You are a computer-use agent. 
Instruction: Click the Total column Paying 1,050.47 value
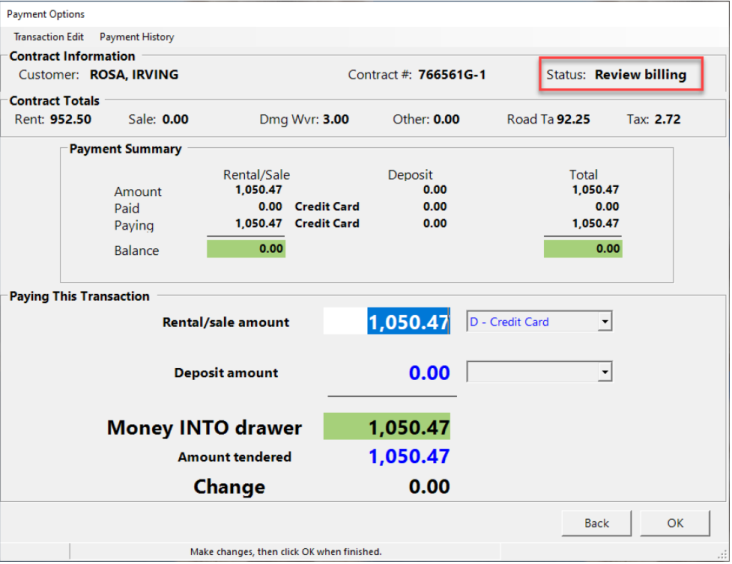(595, 223)
